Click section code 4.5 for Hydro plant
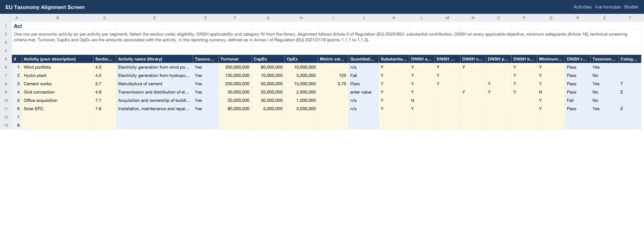 click(105, 75)
